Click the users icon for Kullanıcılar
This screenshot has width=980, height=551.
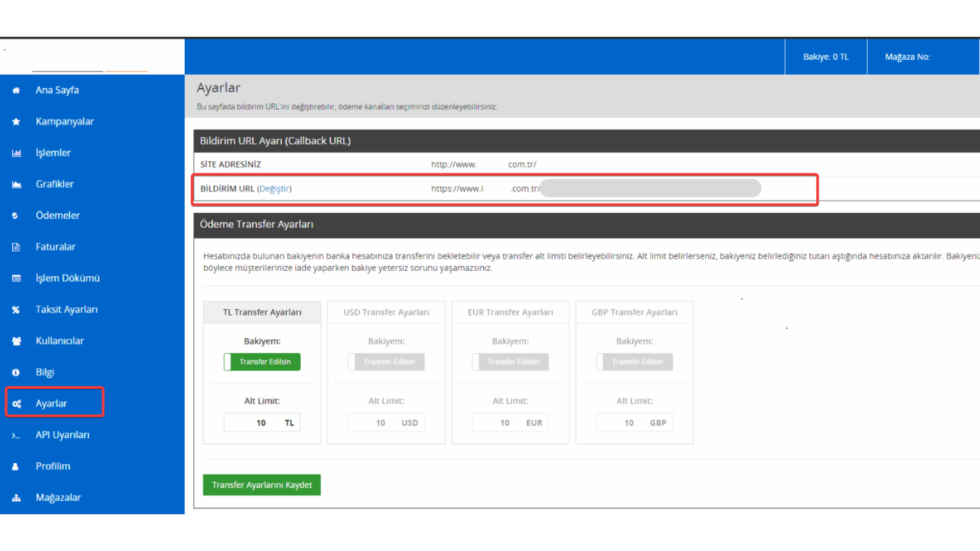[x=16, y=341]
